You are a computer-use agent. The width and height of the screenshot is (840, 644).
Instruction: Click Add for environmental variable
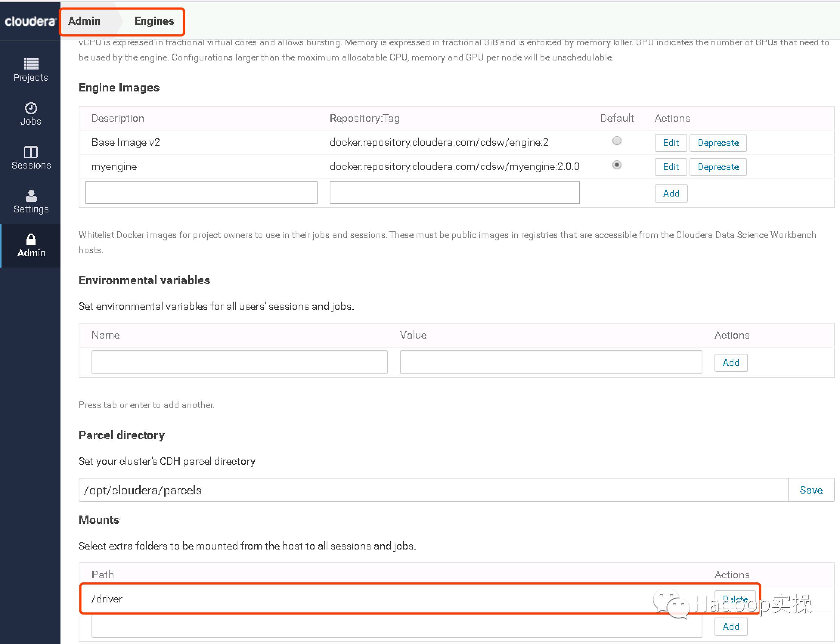click(x=731, y=363)
